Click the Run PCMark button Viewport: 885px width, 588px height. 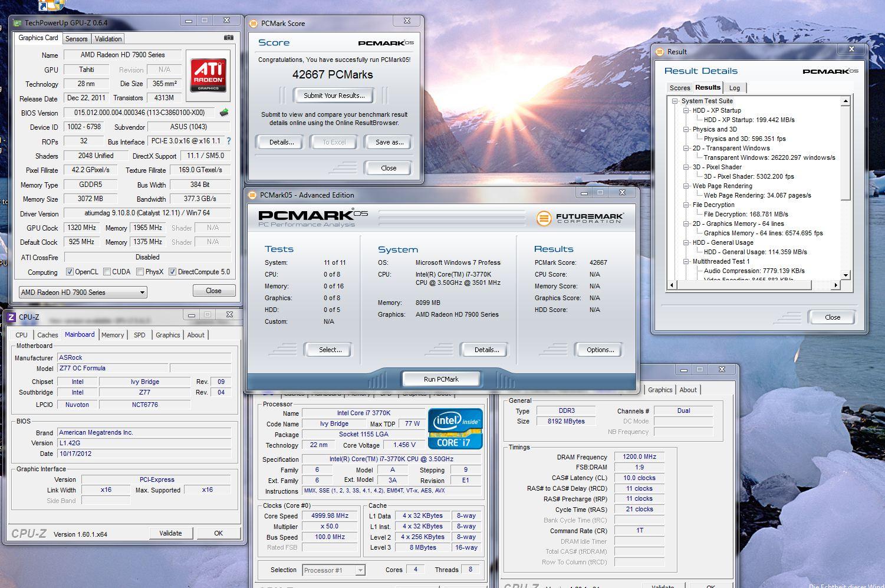point(441,379)
